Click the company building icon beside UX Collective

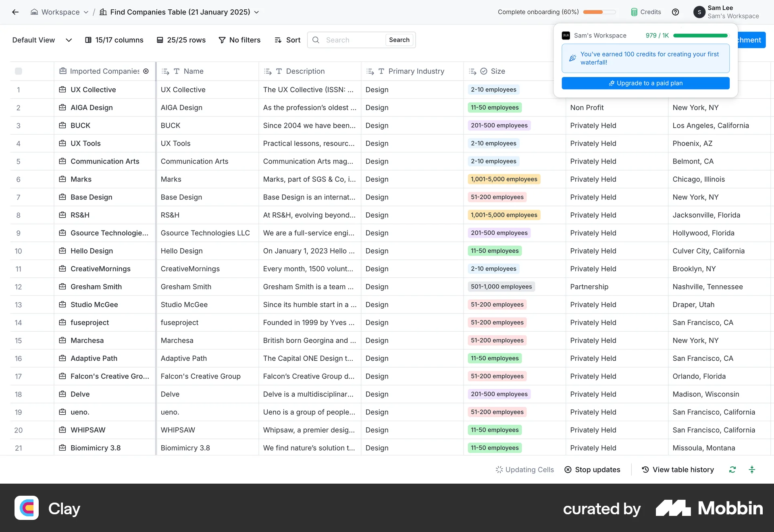(x=62, y=89)
